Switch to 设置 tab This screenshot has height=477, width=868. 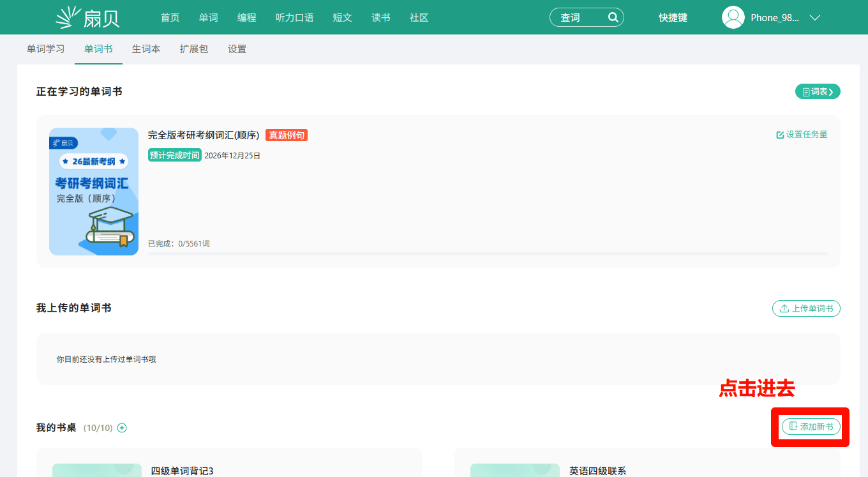(x=237, y=49)
